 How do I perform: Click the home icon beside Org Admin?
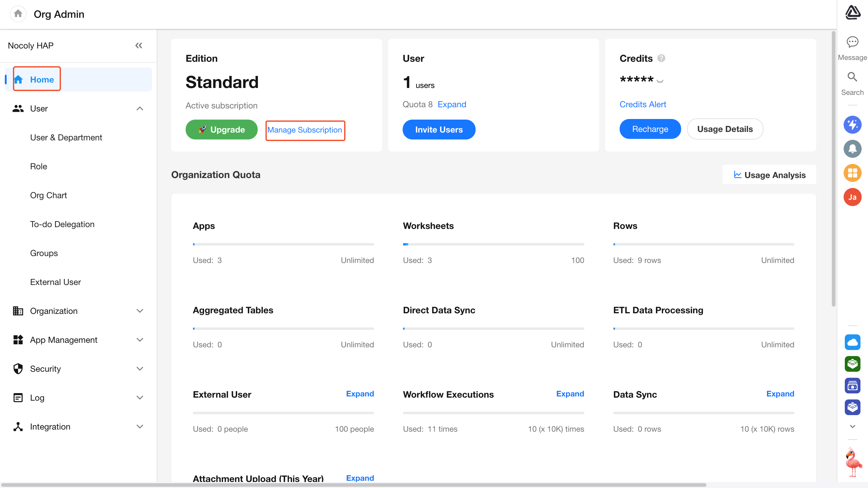point(18,14)
